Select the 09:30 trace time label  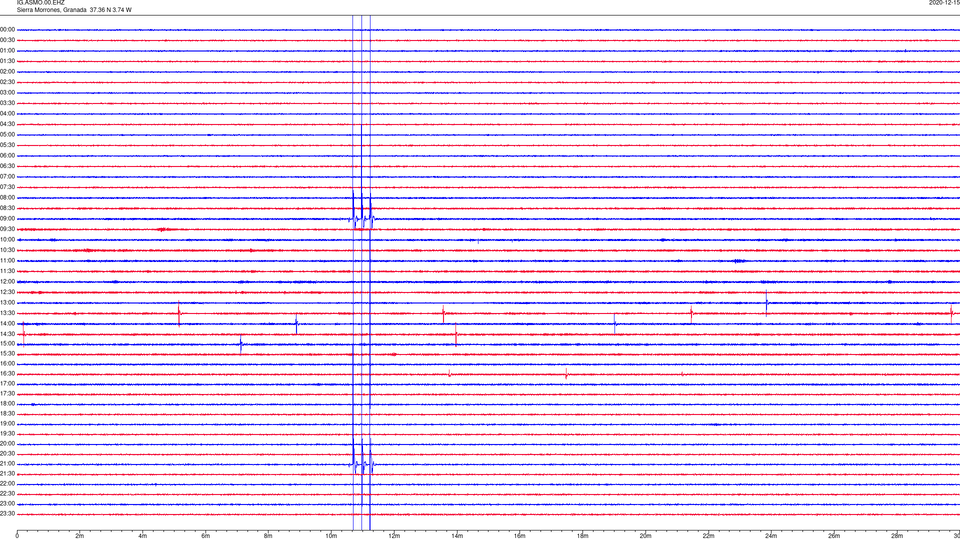pyautogui.click(x=7, y=229)
